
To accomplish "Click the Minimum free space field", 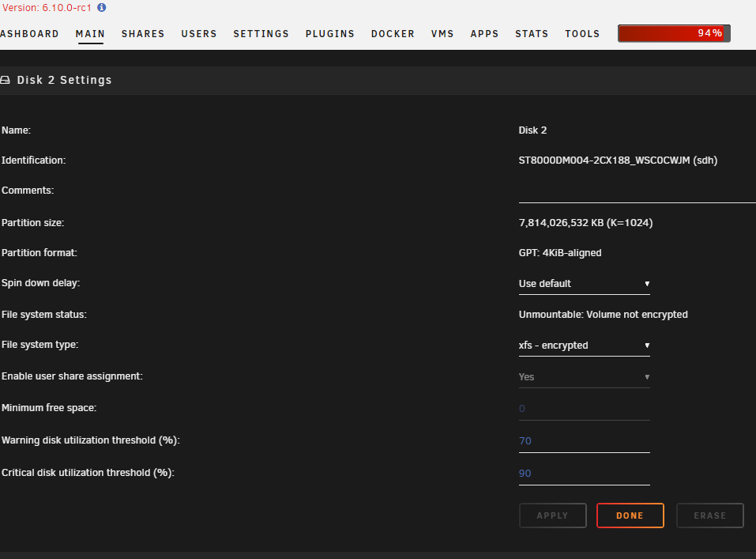I will click(585, 409).
